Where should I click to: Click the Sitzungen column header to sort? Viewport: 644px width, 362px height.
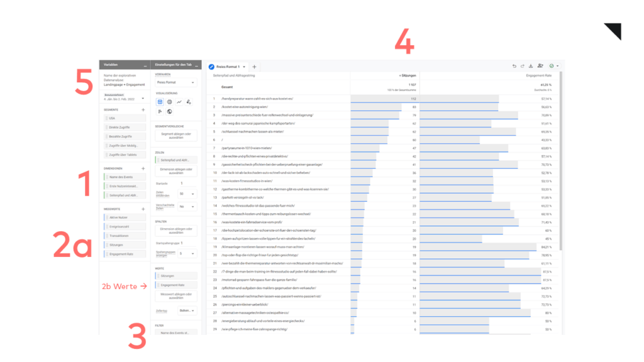point(409,75)
